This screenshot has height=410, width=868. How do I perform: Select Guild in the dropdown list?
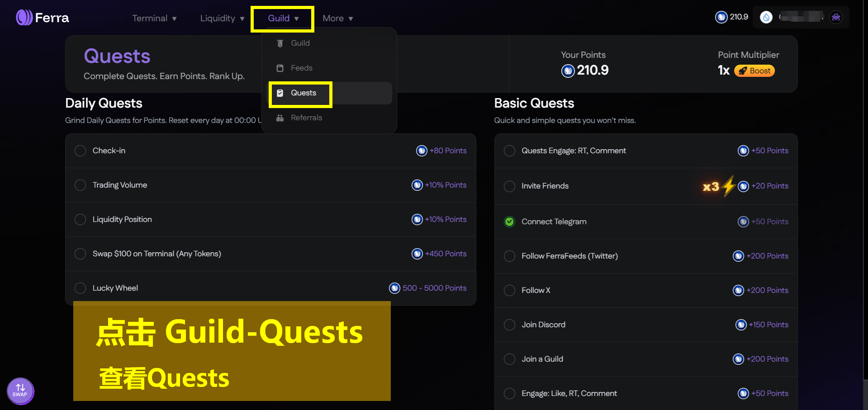pos(329,43)
